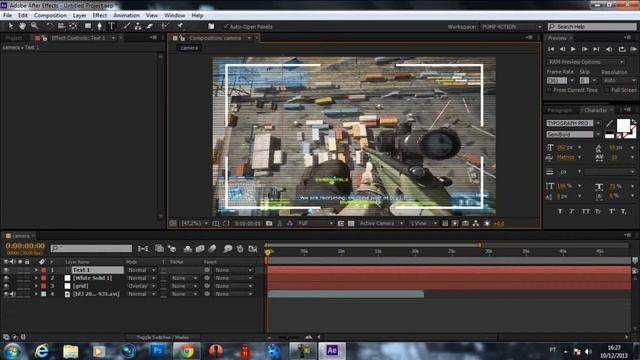This screenshot has width=640, height=360.
Task: Open the Active Camera dropdown
Action: point(381,223)
